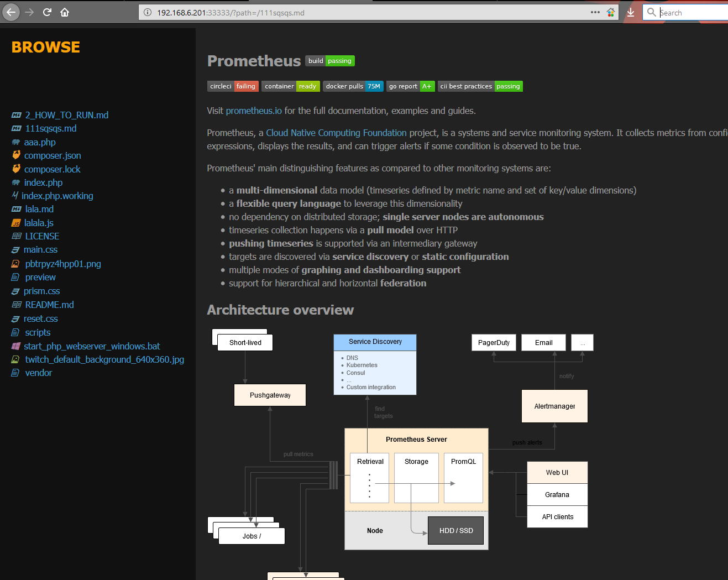Viewport: 728px width, 580px height.
Task: Go to the browser Home page
Action: click(x=65, y=12)
